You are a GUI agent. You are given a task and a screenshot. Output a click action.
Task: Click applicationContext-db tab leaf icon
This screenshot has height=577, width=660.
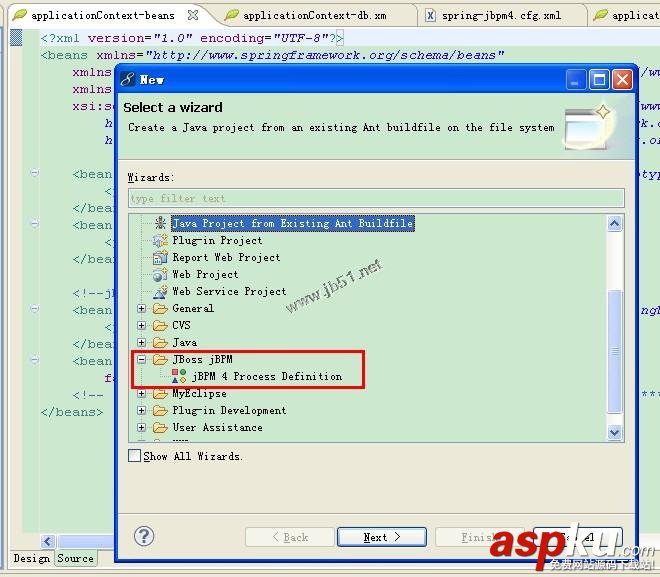coord(232,15)
